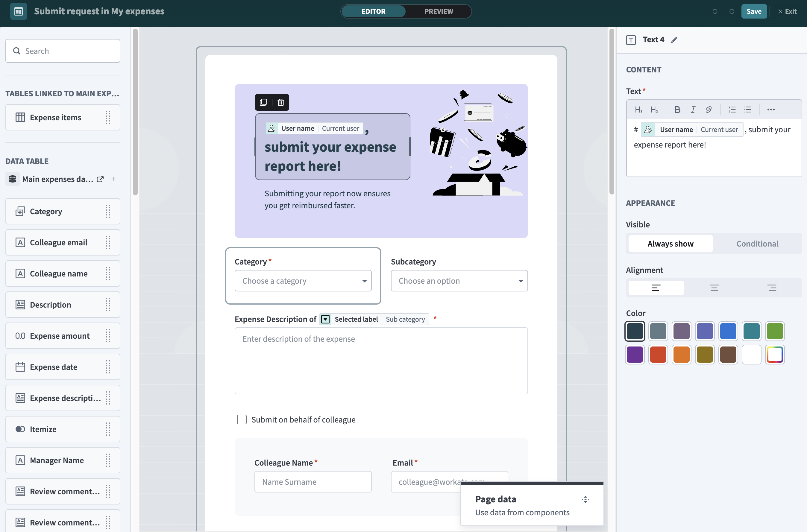807x532 pixels.
Task: Open the Choose a category dropdown
Action: pos(303,281)
